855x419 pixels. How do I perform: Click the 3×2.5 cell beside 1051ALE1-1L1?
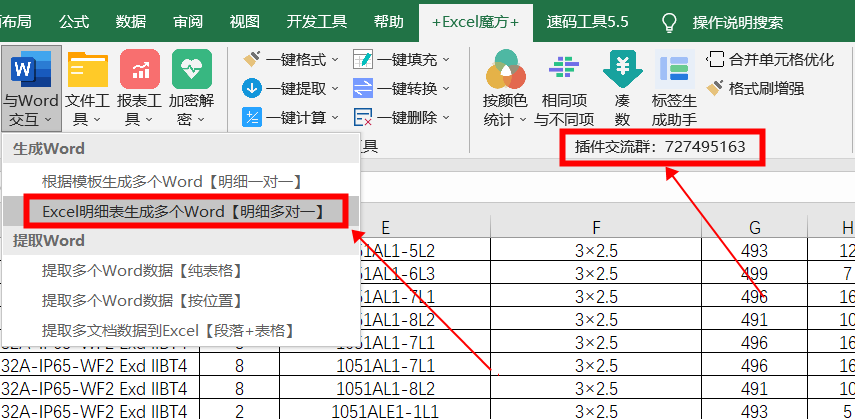[x=596, y=411]
